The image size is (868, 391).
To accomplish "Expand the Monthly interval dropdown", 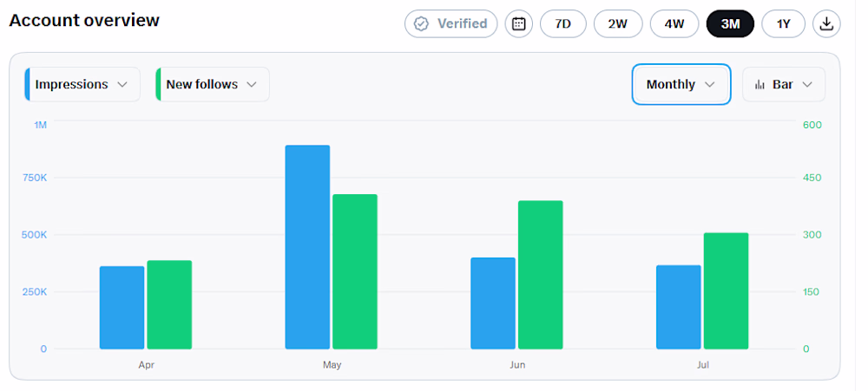I will click(681, 84).
